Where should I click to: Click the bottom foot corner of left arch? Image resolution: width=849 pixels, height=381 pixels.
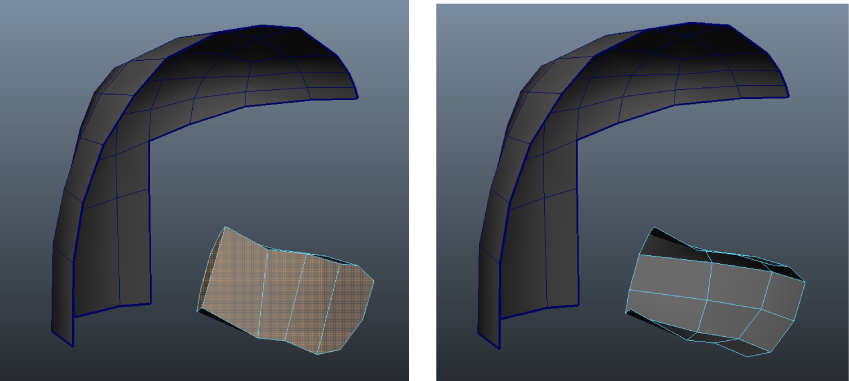73,345
